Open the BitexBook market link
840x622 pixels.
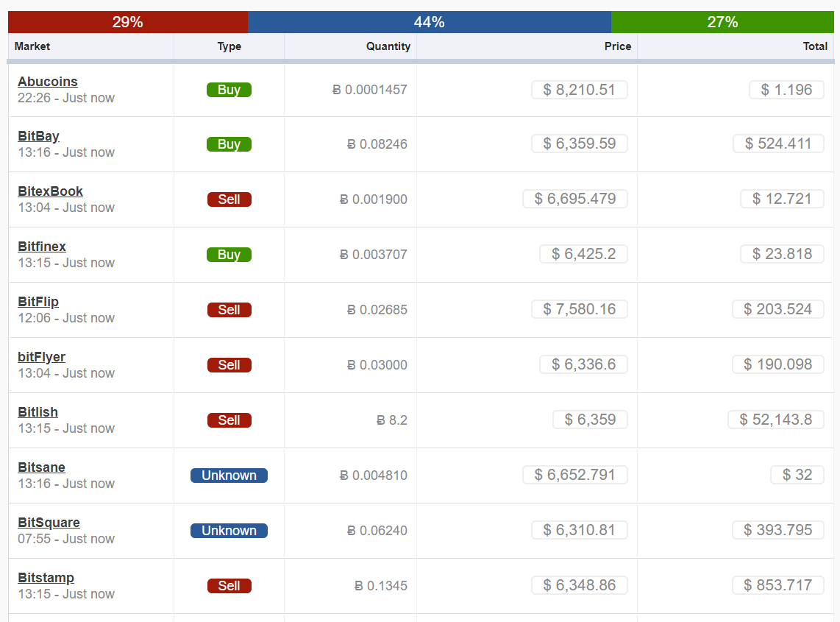[50, 191]
